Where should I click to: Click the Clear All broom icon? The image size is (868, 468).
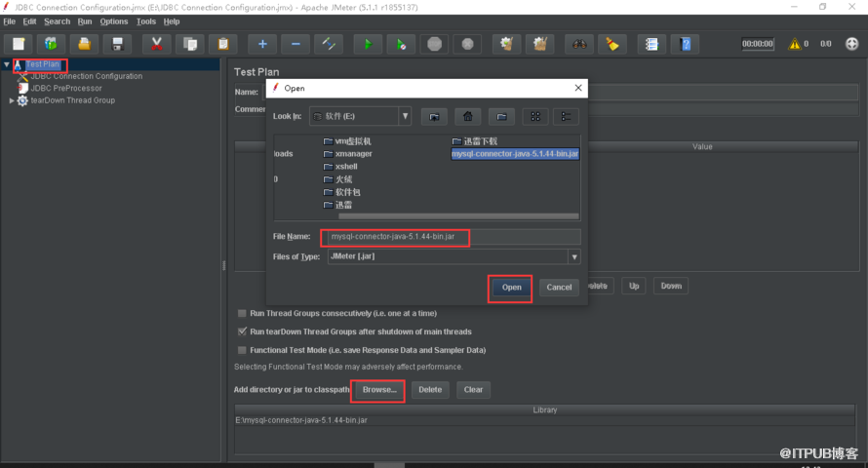click(x=612, y=44)
